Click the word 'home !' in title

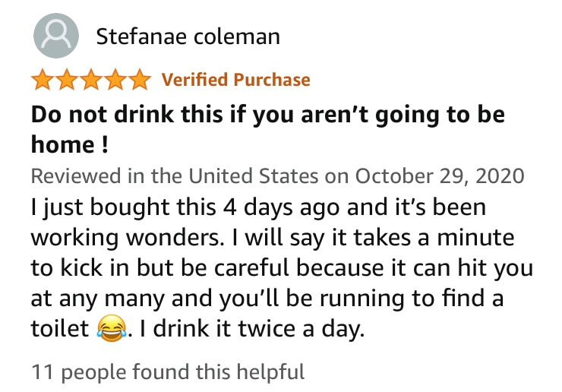(70, 144)
